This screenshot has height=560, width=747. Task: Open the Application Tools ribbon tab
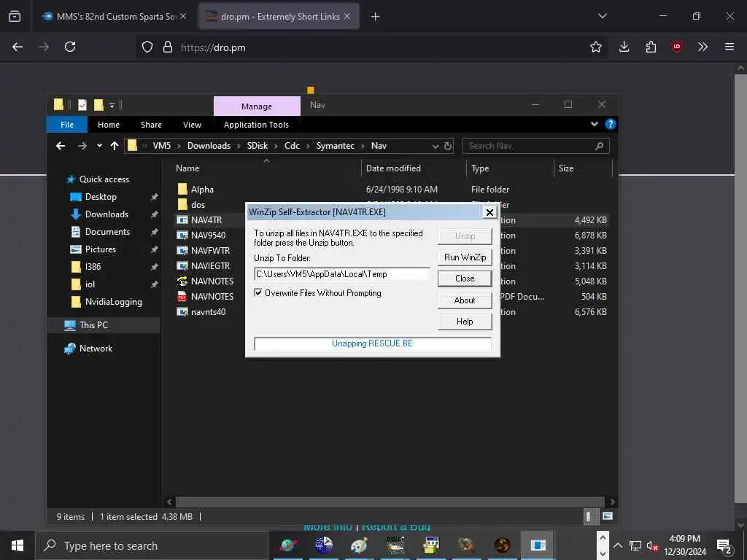pyautogui.click(x=256, y=125)
